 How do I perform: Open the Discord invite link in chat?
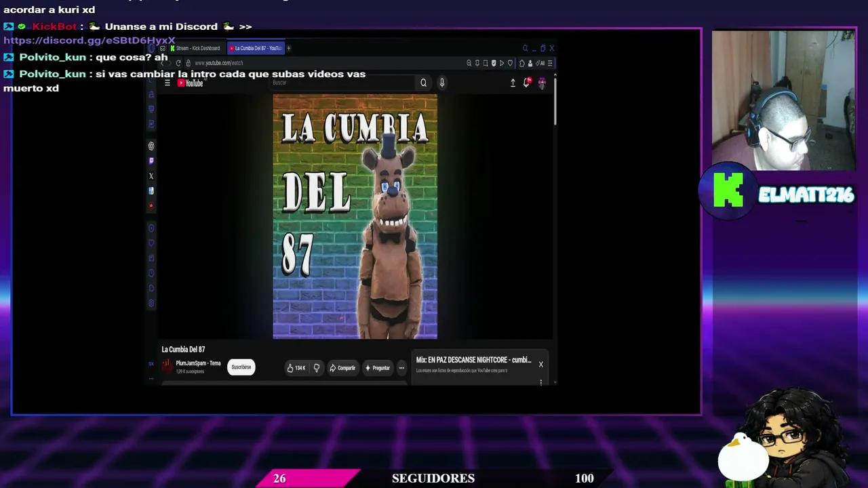(90, 41)
